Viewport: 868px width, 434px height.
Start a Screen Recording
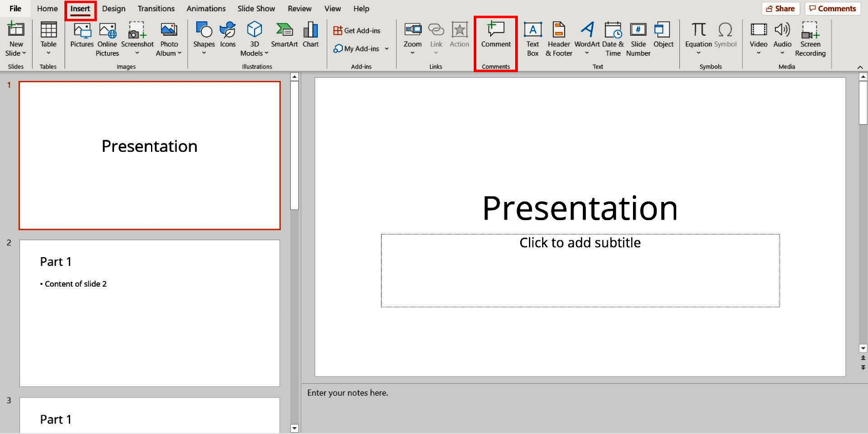pos(810,38)
